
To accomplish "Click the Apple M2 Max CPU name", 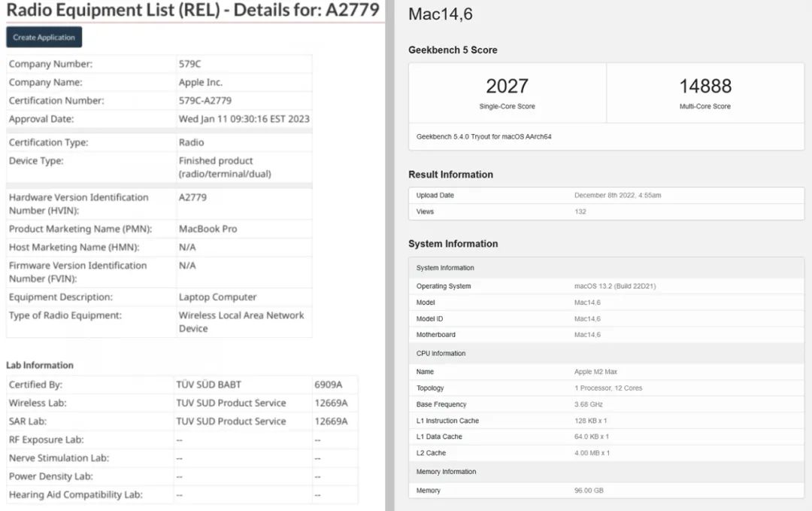I will point(596,372).
